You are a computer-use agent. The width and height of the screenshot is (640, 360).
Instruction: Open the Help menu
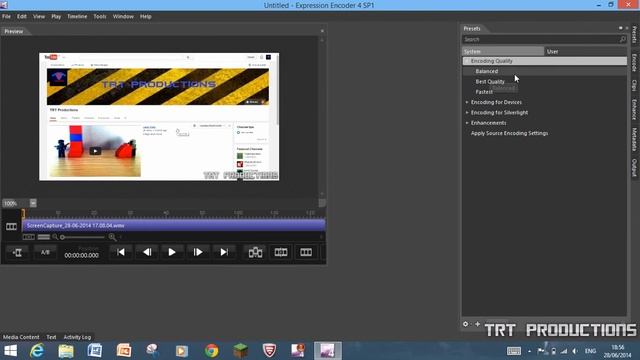(x=146, y=17)
